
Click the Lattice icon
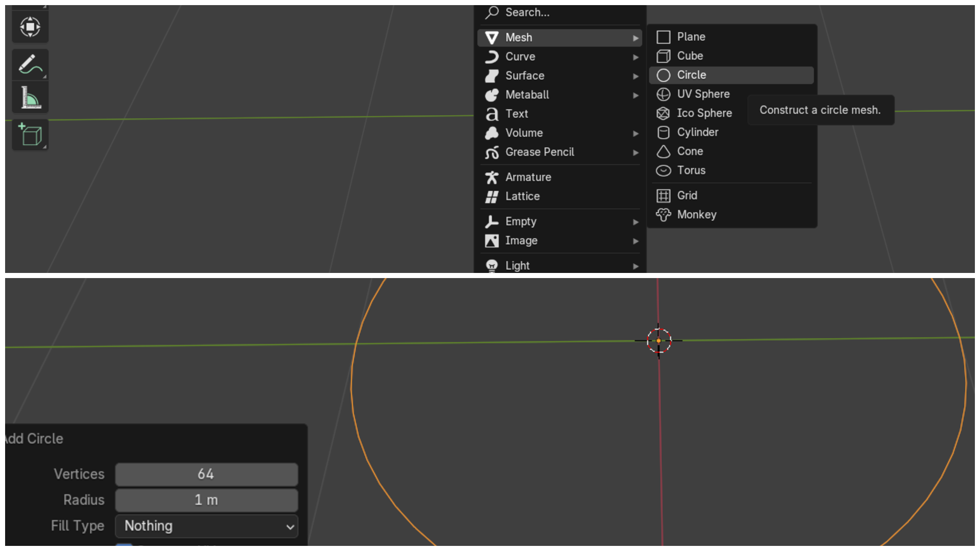coord(492,196)
